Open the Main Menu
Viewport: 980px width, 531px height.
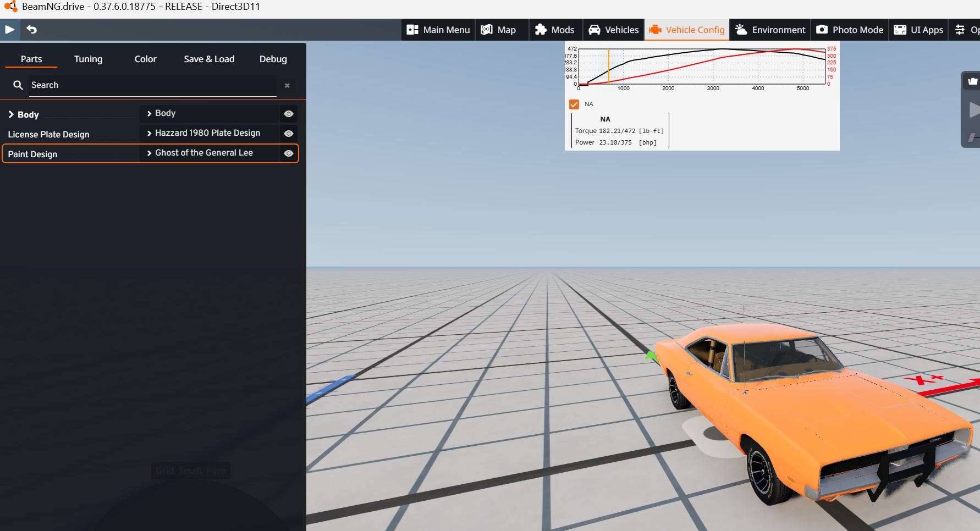[x=438, y=30]
